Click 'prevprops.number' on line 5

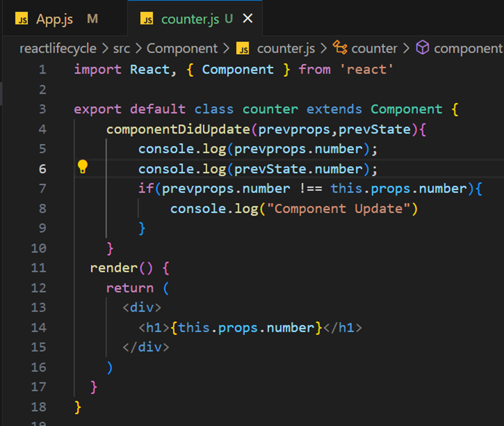tap(298, 149)
